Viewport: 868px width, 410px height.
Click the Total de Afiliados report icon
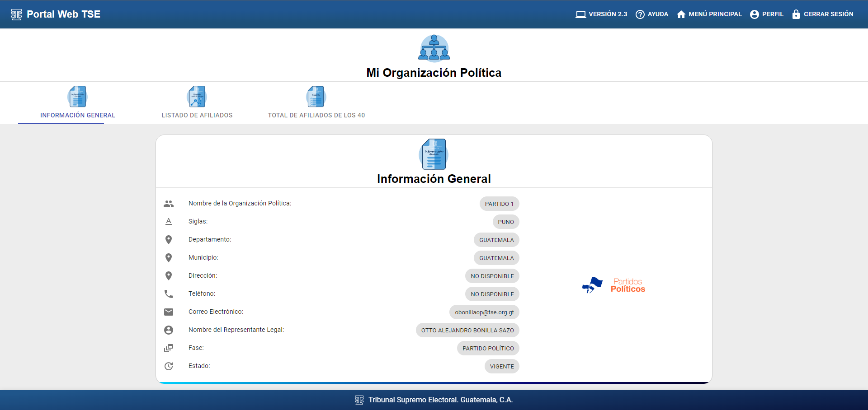pos(316,97)
